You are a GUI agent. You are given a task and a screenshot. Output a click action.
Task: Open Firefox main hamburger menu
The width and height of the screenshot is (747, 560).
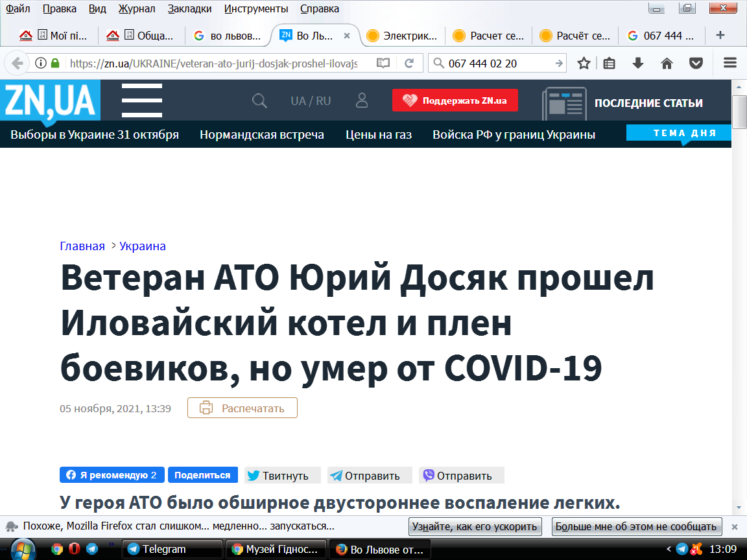[x=730, y=63]
